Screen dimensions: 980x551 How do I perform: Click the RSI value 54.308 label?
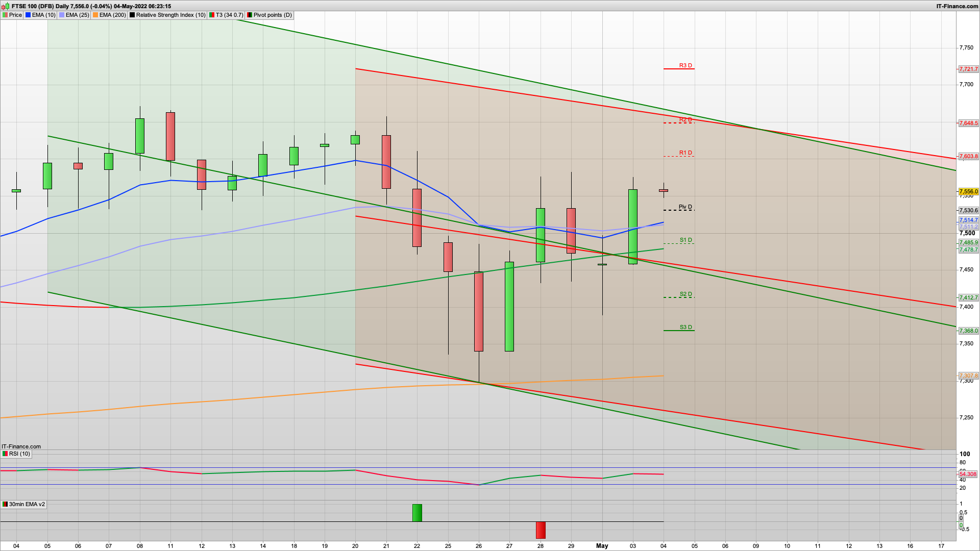[x=968, y=474]
